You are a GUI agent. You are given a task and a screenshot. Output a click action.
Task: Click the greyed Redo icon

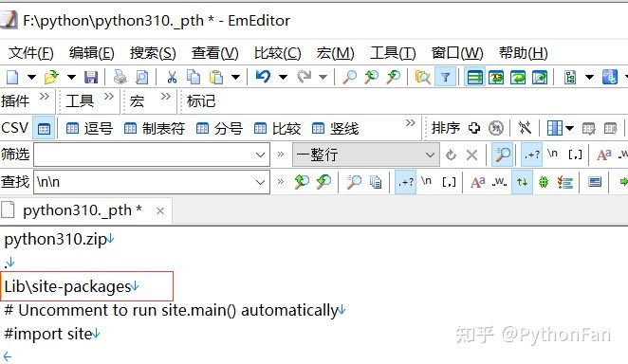point(304,77)
